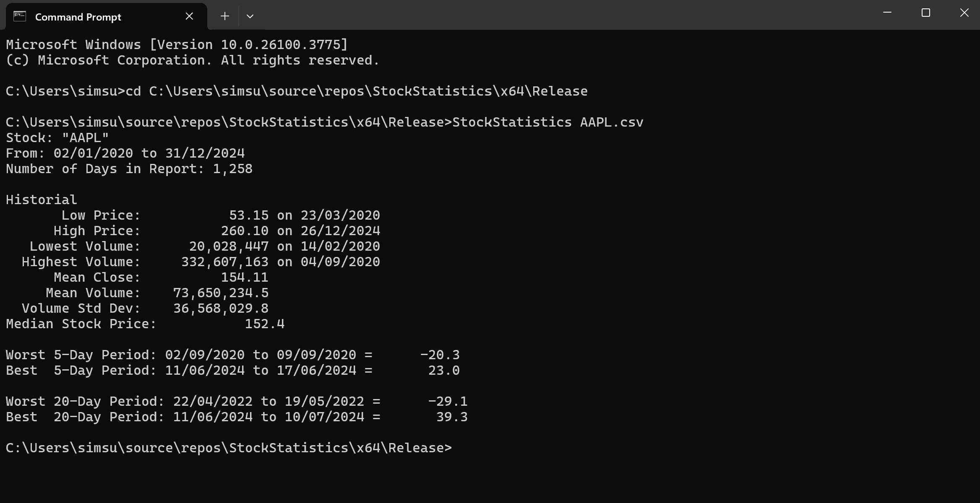Click the Command Prompt tab icon

(20, 17)
